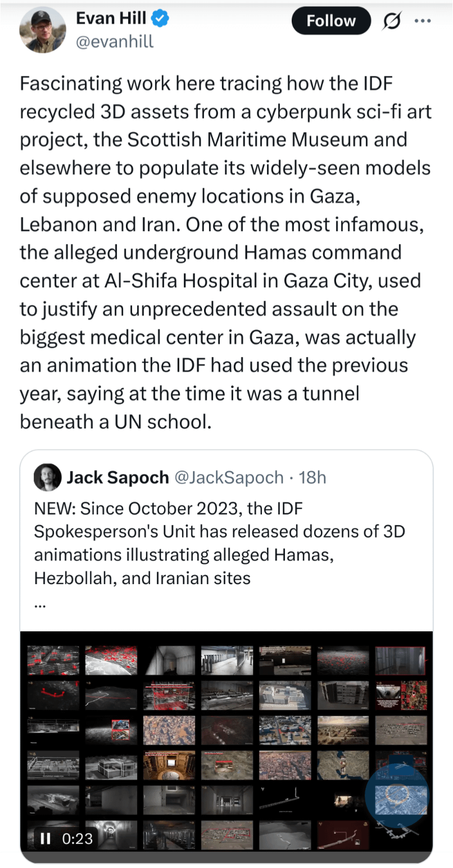Open the quoted post text body
Image resolution: width=453 pixels, height=868 pixels.
click(220, 543)
